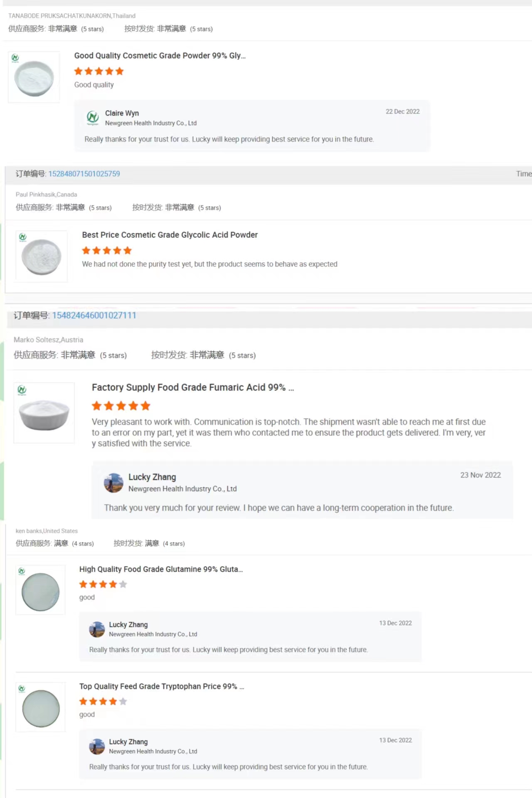Click the Cosmetic Grade Powder 99% product thumbnail
Viewport: 532px width, 798px height.
pos(34,77)
